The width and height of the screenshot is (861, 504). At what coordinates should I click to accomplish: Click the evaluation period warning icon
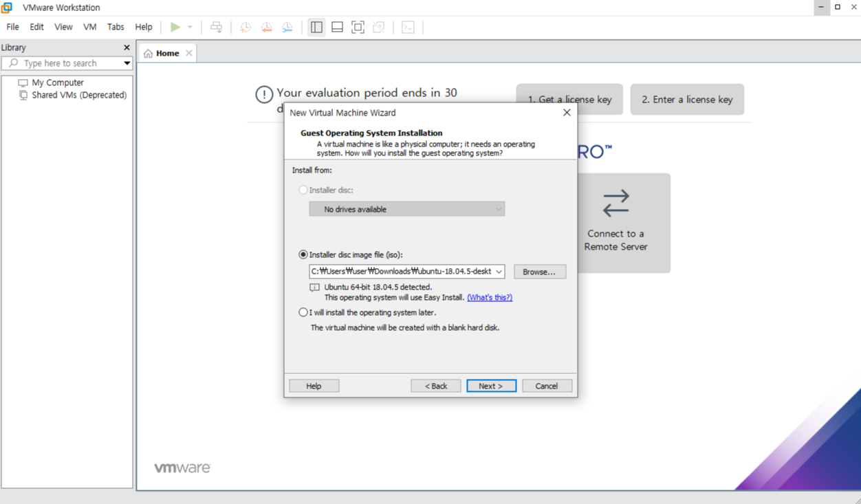pyautogui.click(x=264, y=95)
